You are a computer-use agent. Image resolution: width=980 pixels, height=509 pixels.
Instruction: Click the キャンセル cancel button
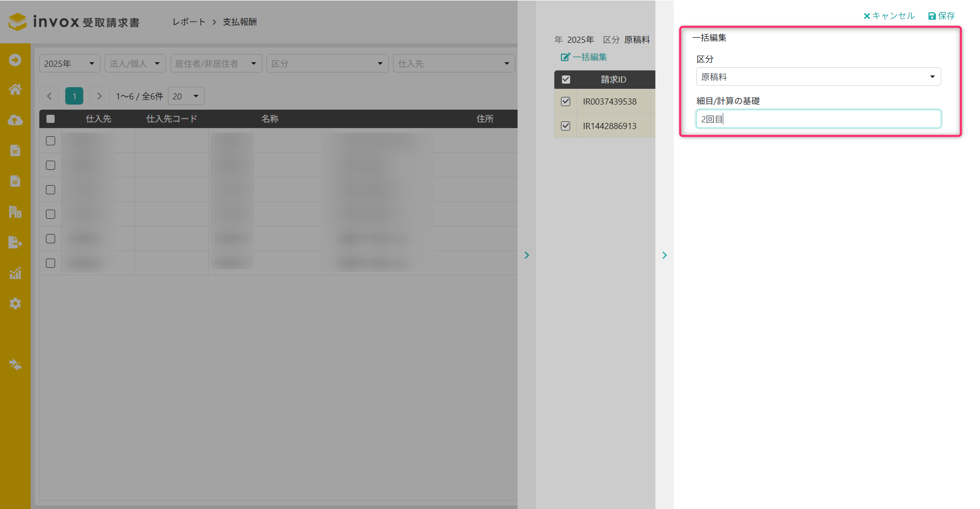(x=889, y=16)
